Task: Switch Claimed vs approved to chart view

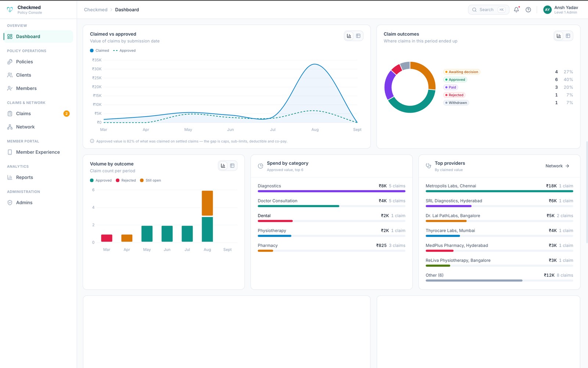Action: coord(349,36)
